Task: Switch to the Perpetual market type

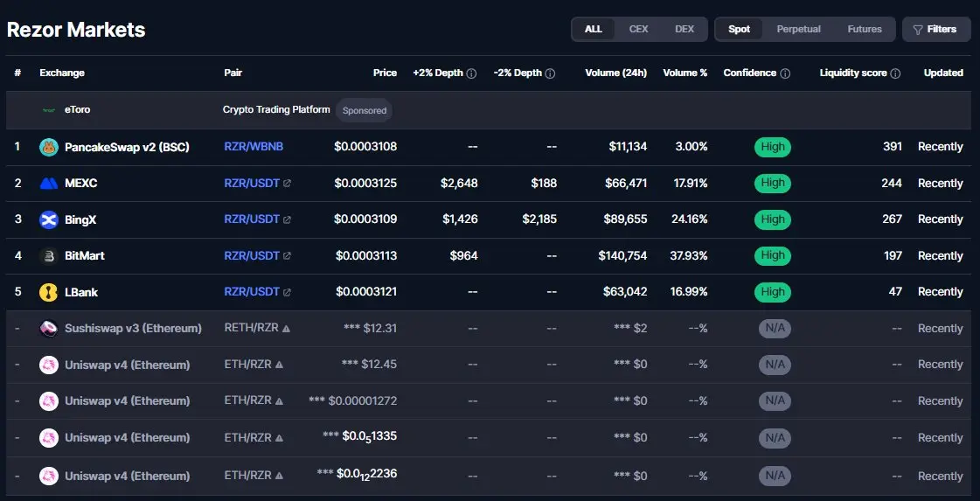Action: pyautogui.click(x=799, y=30)
